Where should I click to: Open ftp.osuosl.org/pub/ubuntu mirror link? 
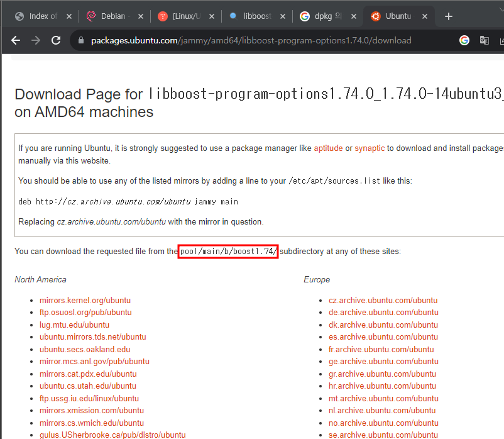point(85,313)
